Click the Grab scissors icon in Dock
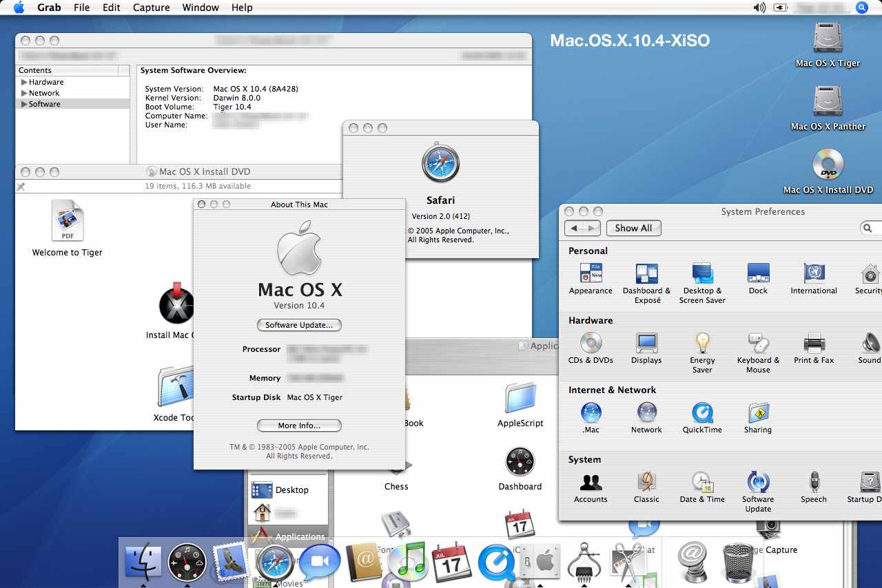 tap(627, 562)
